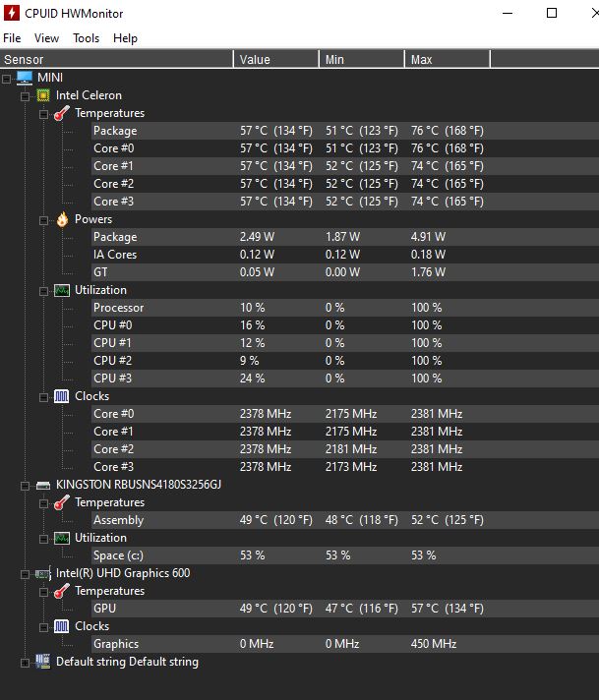Screen dimensions: 599x700
Task: Click the 2173 MHz min clock value
Action: point(351,467)
